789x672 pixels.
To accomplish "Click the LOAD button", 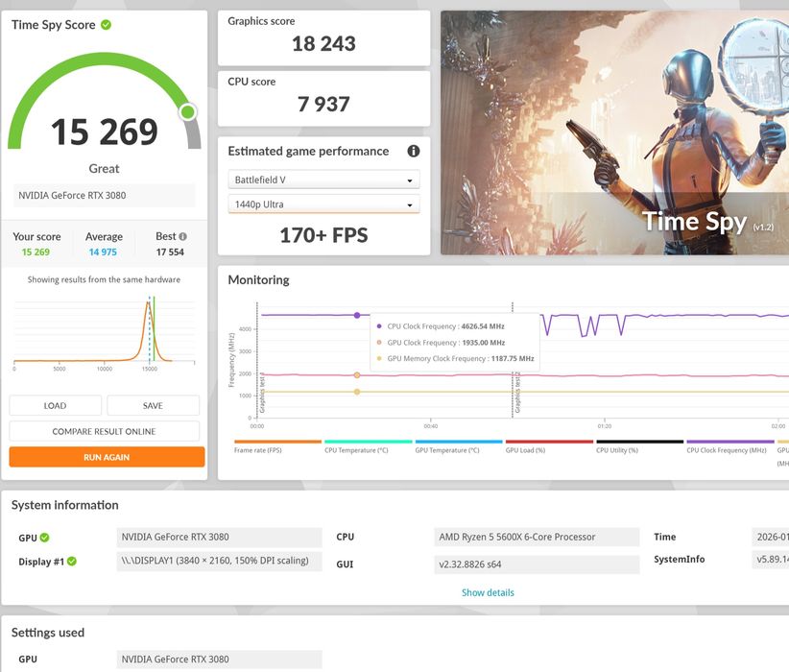I will (56, 405).
